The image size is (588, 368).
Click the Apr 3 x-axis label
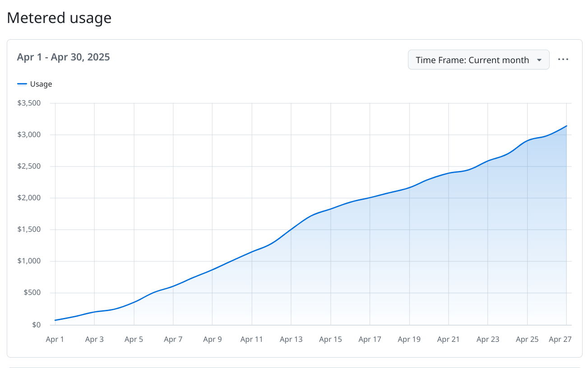94,339
